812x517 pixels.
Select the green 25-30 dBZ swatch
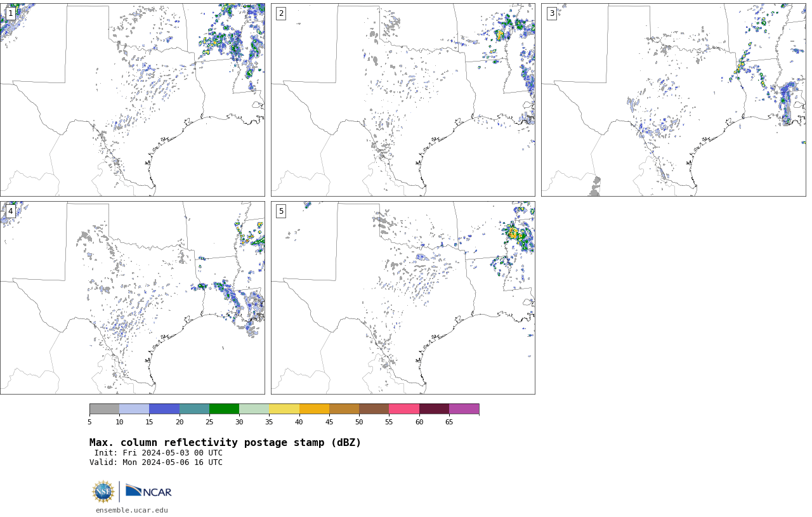point(224,409)
